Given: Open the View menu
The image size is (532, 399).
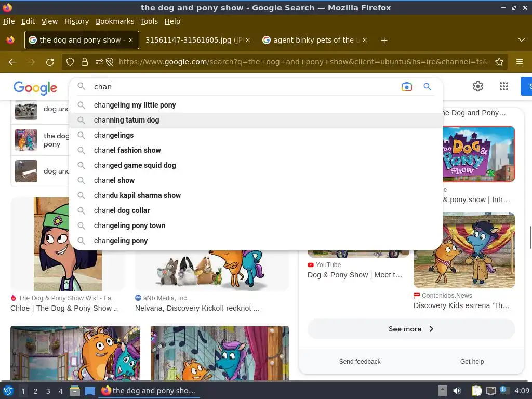Looking at the screenshot, I should (49, 21).
